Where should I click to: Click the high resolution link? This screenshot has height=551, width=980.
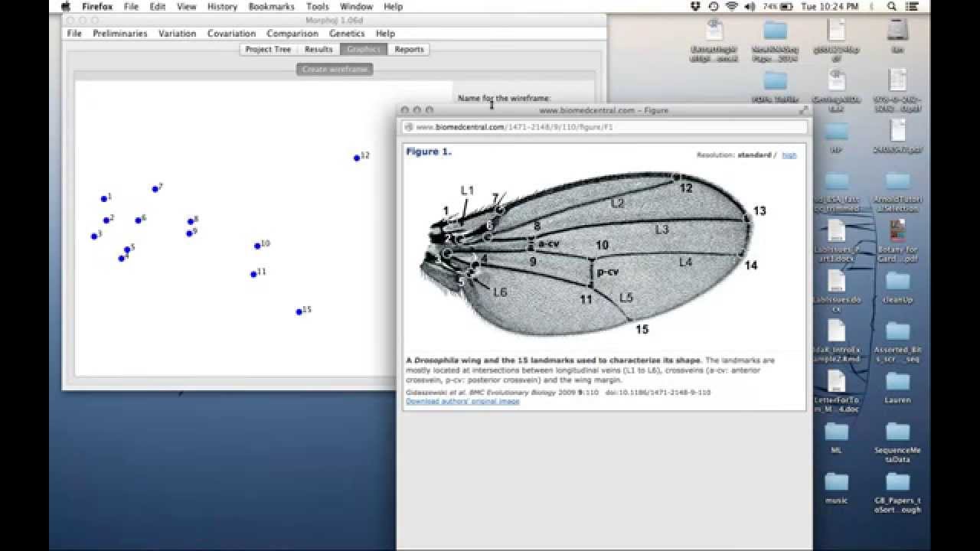click(789, 155)
